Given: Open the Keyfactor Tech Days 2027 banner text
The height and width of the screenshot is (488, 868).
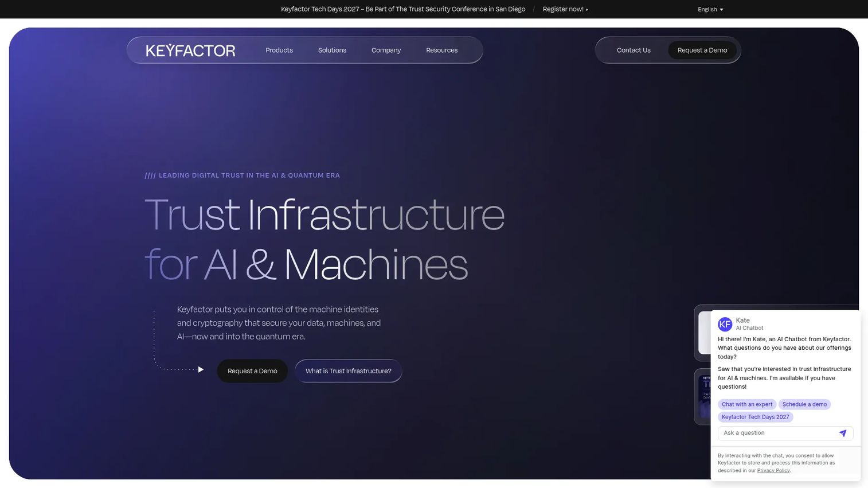Looking at the screenshot, I should click(x=403, y=9).
